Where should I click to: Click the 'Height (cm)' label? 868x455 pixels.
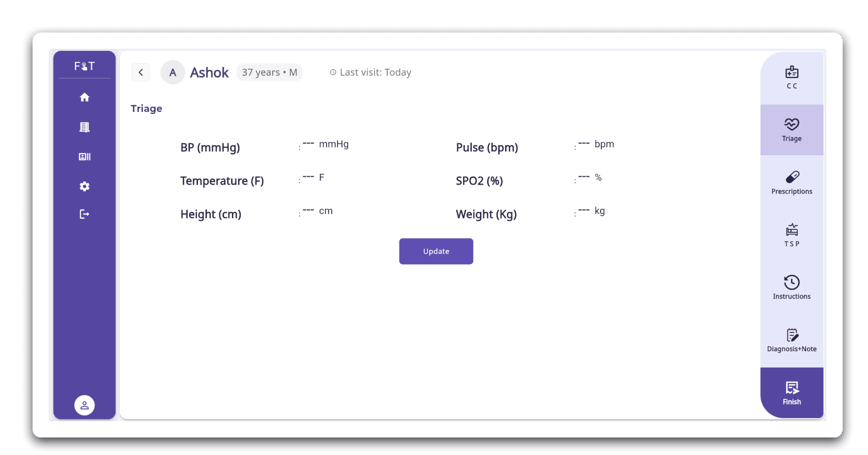coord(211,214)
